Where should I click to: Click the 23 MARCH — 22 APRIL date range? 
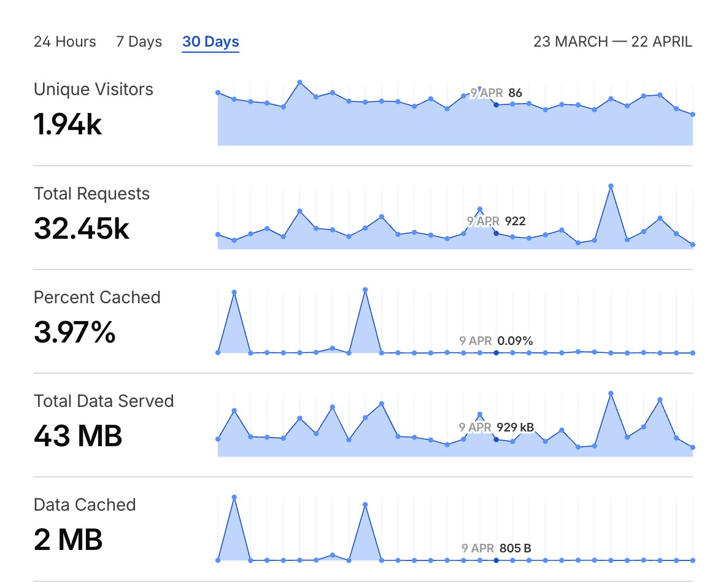(612, 42)
